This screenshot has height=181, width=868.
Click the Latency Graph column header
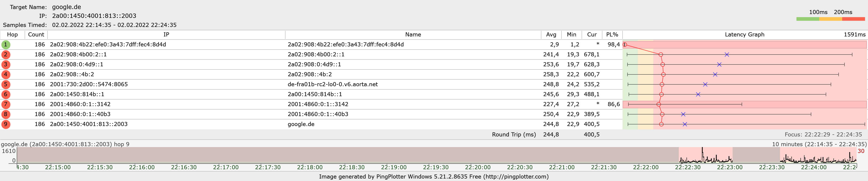[x=745, y=35]
